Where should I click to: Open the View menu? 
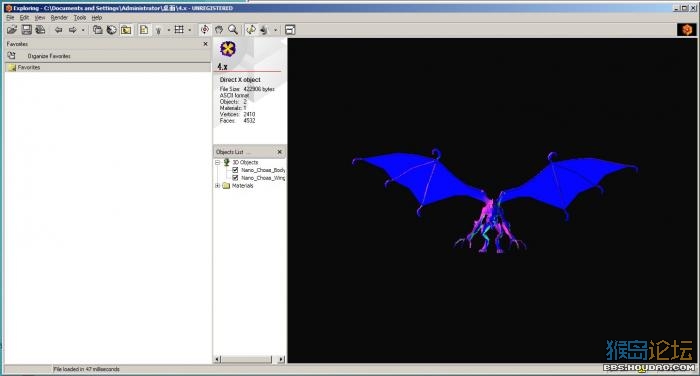40,17
